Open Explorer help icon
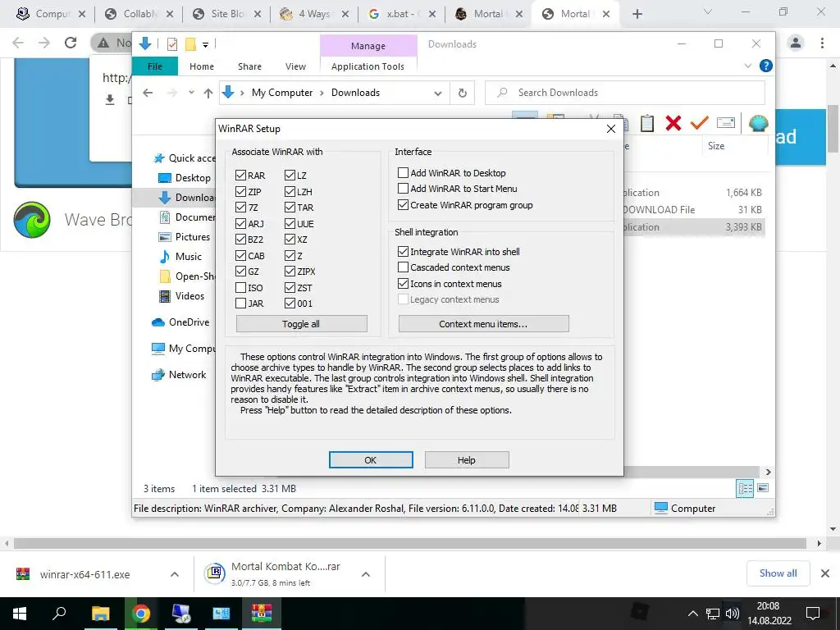Image resolution: width=840 pixels, height=630 pixels. 766,66
